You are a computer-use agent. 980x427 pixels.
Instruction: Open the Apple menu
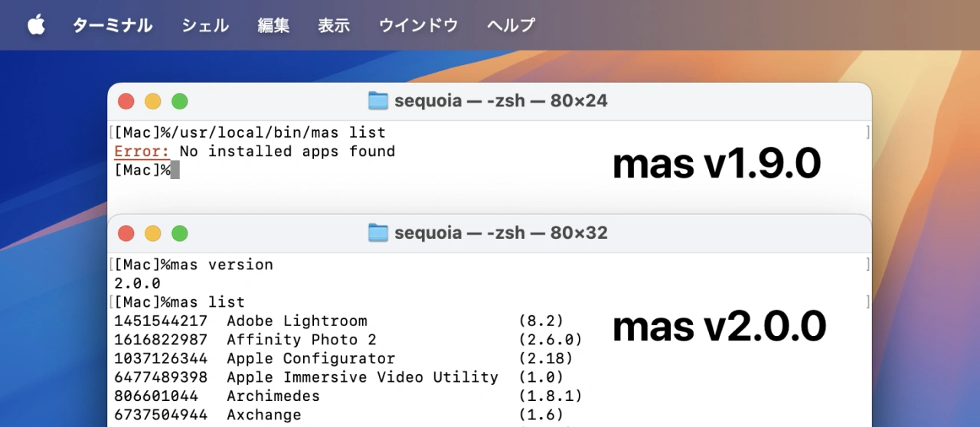pyautogui.click(x=36, y=25)
